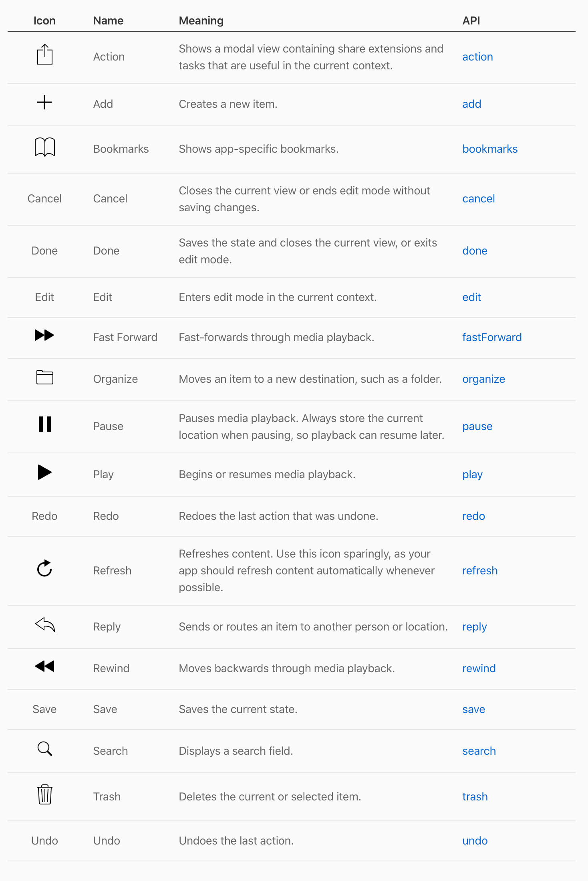The height and width of the screenshot is (881, 588).
Task: Follow the cancel API link
Action: click(479, 198)
